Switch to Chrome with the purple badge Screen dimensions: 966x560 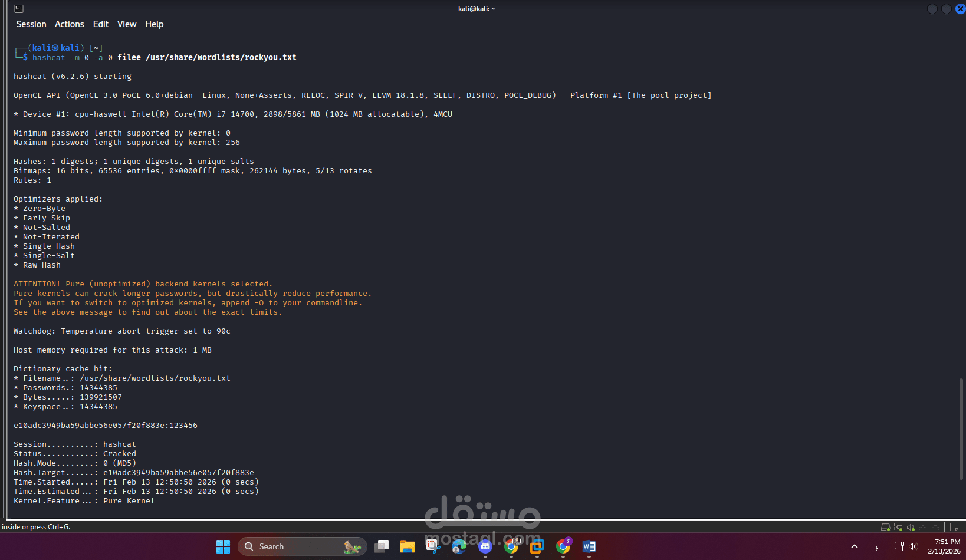[563, 546]
